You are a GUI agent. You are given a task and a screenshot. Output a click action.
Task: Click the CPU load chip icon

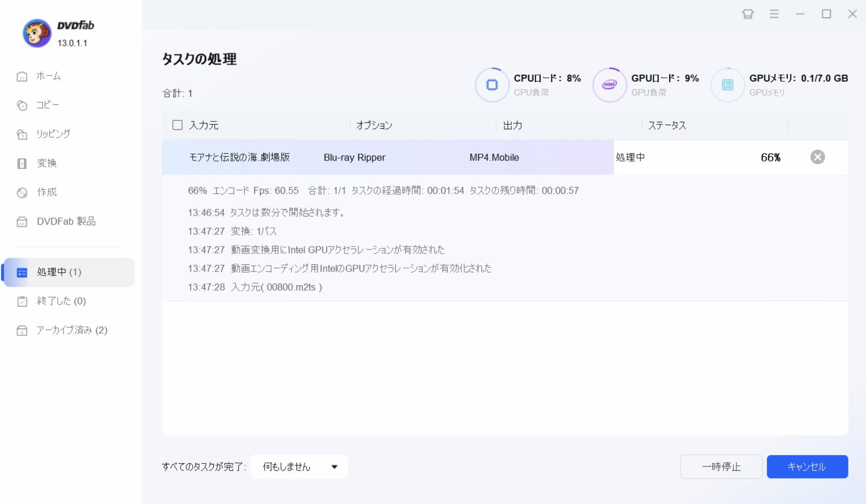point(492,85)
